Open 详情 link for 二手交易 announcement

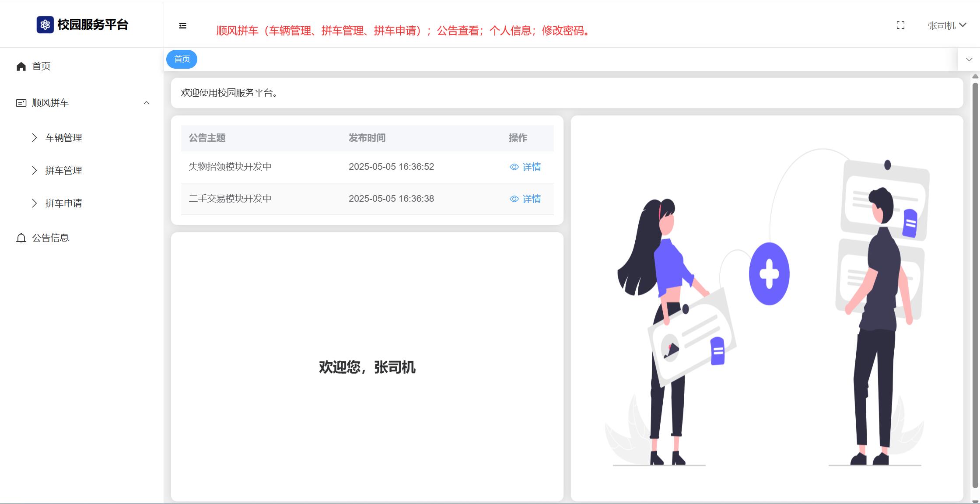point(532,199)
